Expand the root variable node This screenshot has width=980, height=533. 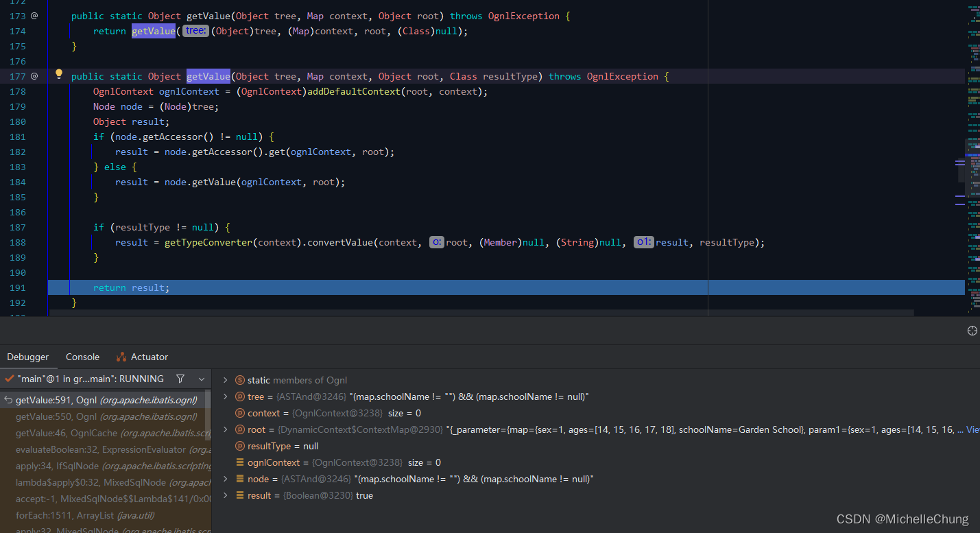pos(225,429)
